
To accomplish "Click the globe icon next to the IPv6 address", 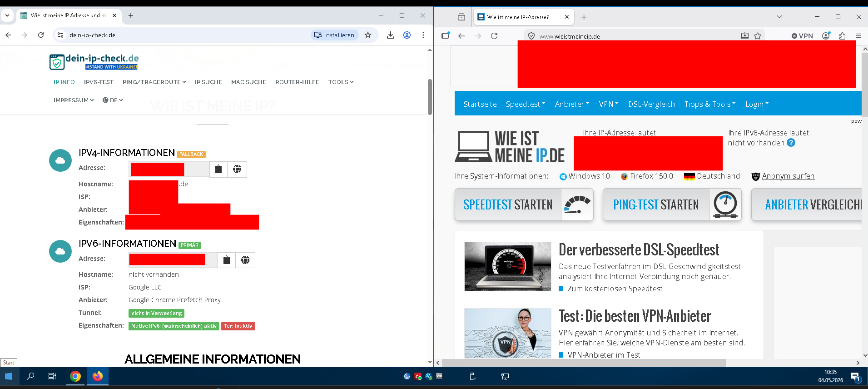I will pos(245,260).
